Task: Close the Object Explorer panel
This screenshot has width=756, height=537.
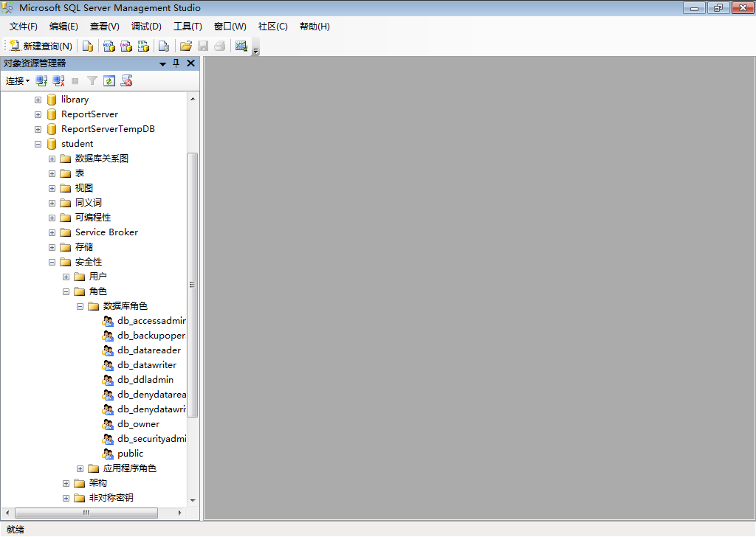Action: 191,63
